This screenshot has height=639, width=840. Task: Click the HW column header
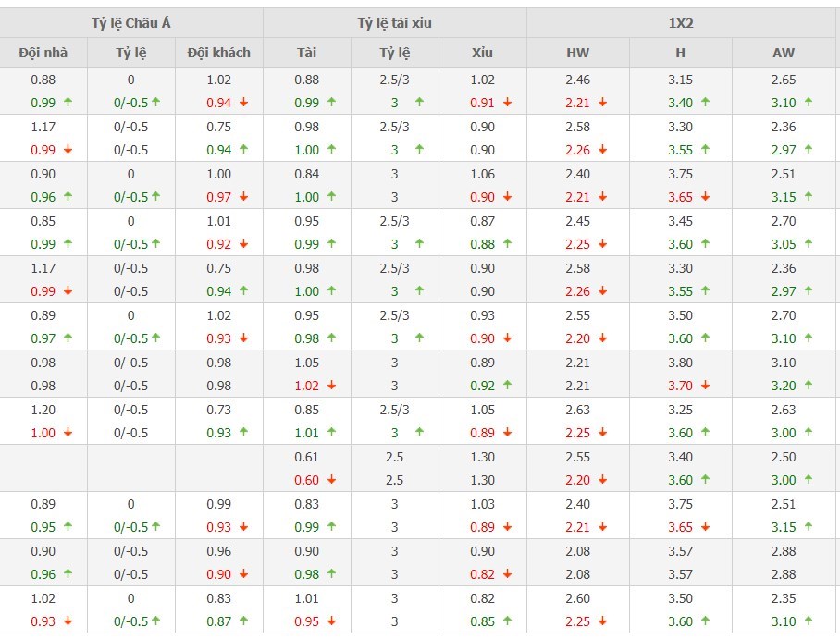tap(577, 53)
